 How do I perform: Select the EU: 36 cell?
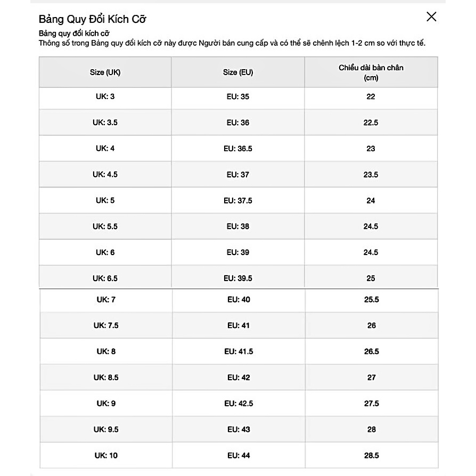click(x=238, y=122)
